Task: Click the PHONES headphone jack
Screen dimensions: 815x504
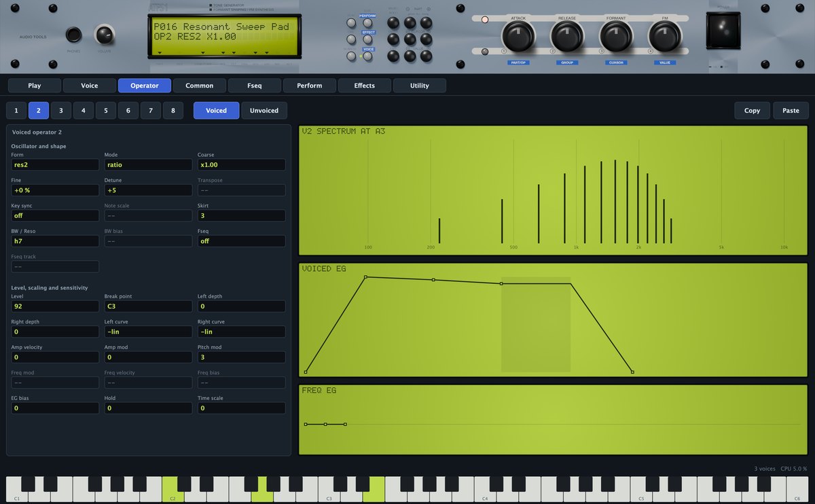Action: click(73, 35)
